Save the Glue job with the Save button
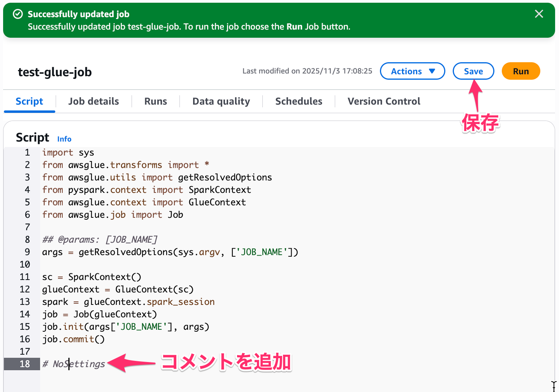This screenshot has height=392, width=559. pos(473,71)
